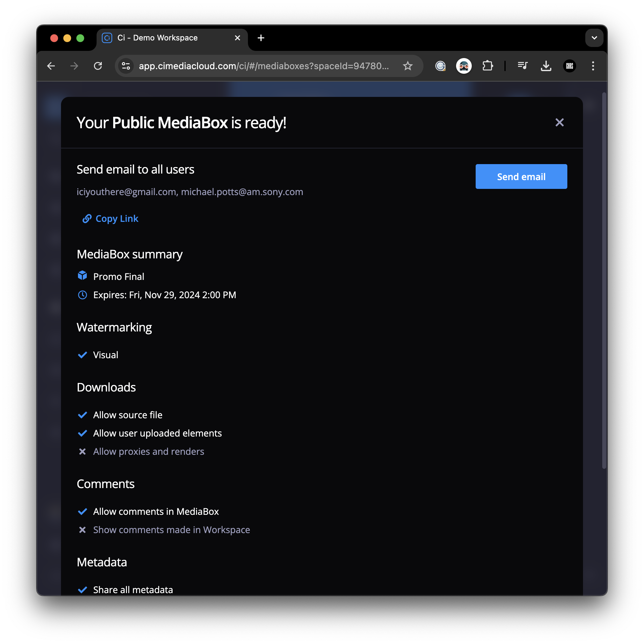644x644 pixels.
Task: Click the recipient email addresses text
Action: (x=190, y=192)
